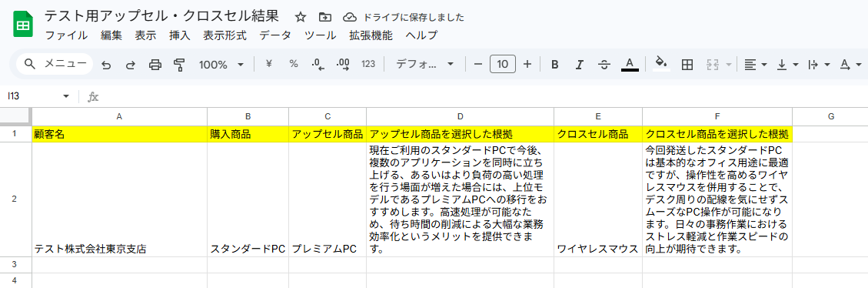Select row 3 header

(x=15, y=265)
